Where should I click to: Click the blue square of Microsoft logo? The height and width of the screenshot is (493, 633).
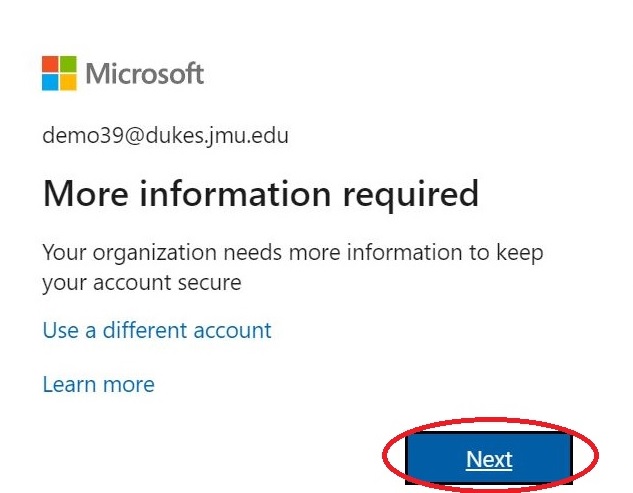click(50, 81)
